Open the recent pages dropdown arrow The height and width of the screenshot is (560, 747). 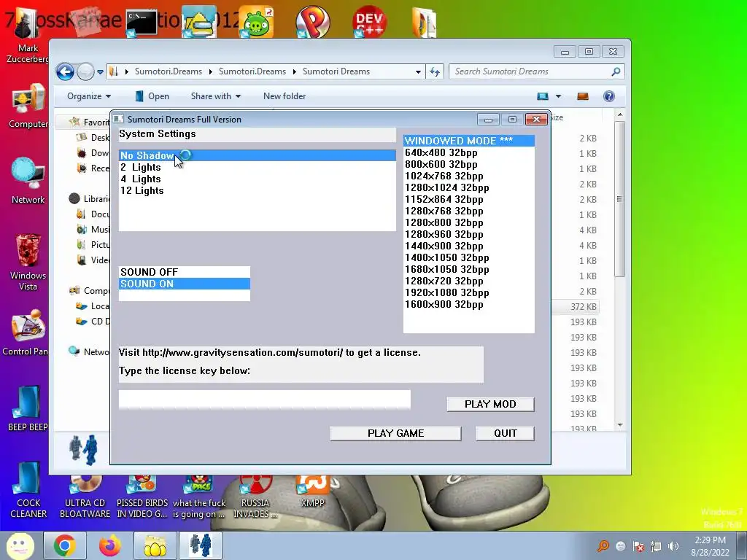[x=100, y=72]
